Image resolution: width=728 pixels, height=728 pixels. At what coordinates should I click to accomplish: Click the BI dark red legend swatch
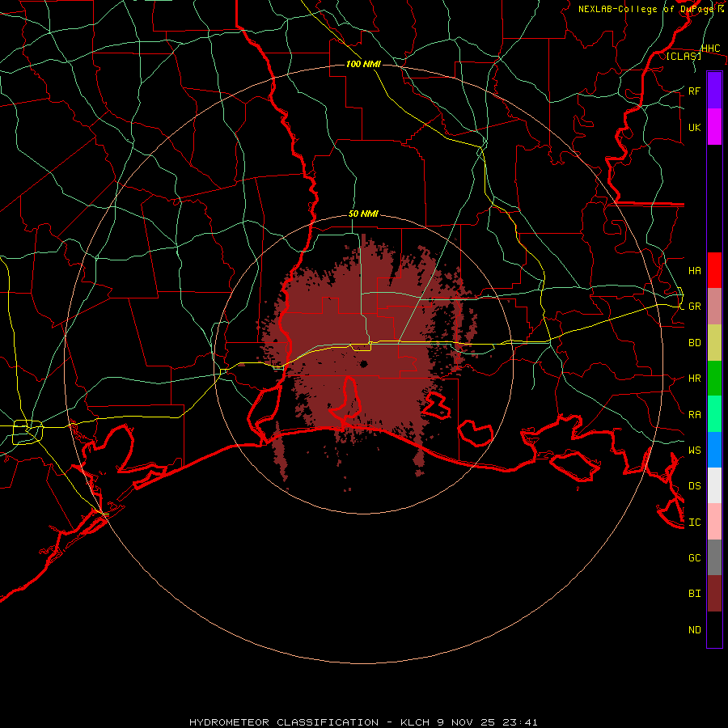(x=714, y=594)
